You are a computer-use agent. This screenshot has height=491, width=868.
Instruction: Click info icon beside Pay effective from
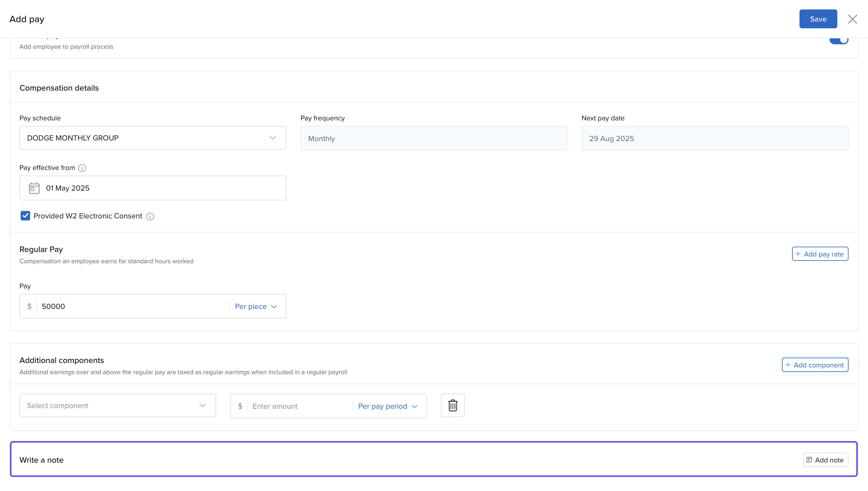82,168
